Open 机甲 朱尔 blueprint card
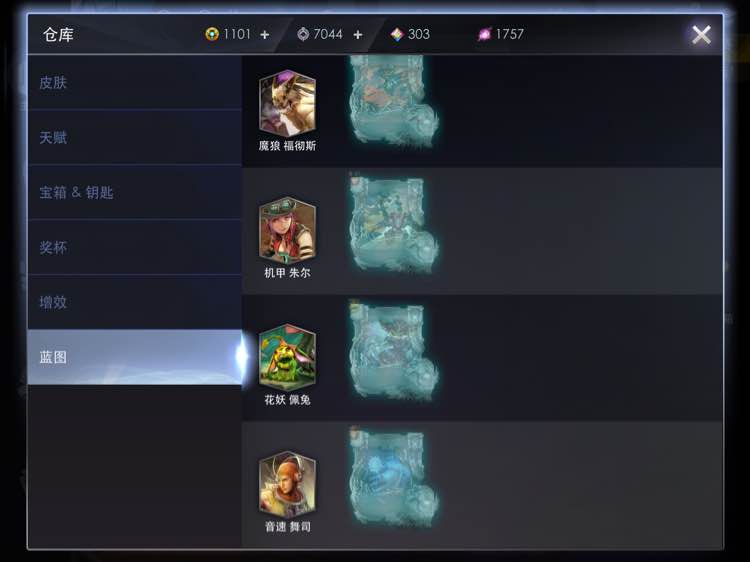Viewport: 750px width, 562px height. tap(393, 224)
